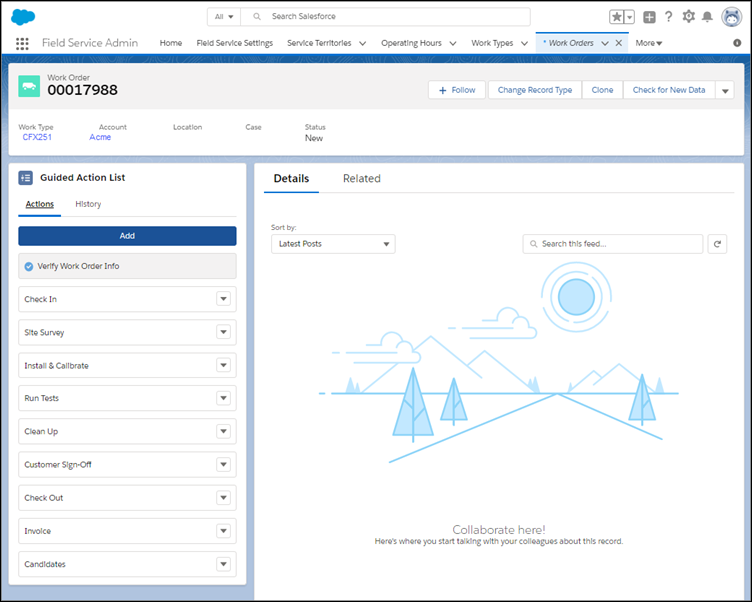Viewport: 752px width, 602px height.
Task: Open the Help question mark icon
Action: pyautogui.click(x=669, y=17)
